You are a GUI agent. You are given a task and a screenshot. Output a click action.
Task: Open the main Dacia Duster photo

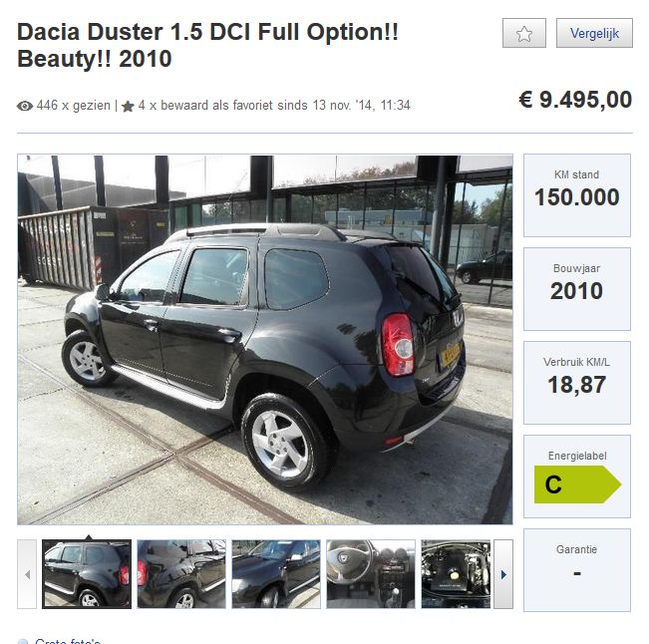coord(265,339)
